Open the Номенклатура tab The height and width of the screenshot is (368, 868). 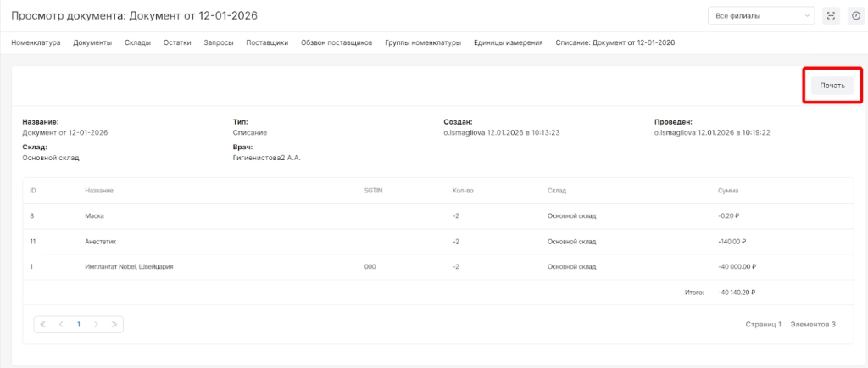point(36,42)
